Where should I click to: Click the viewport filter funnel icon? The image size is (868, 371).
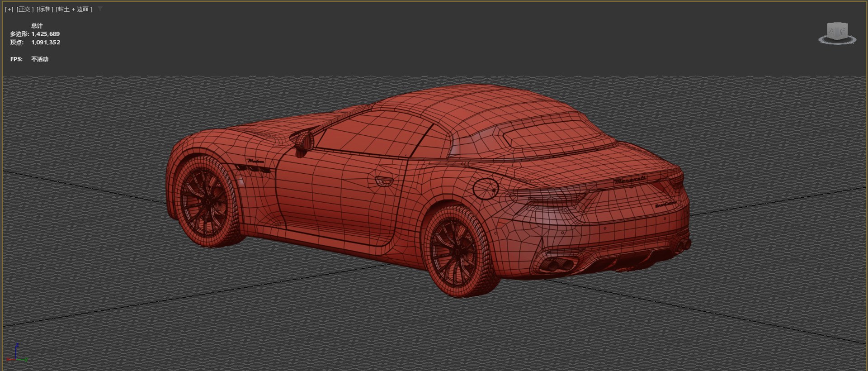(x=100, y=9)
